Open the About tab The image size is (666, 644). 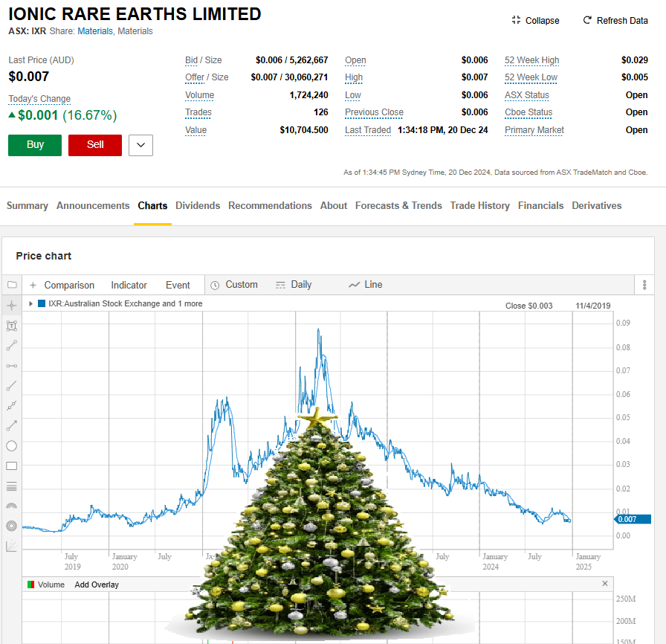pyautogui.click(x=334, y=205)
